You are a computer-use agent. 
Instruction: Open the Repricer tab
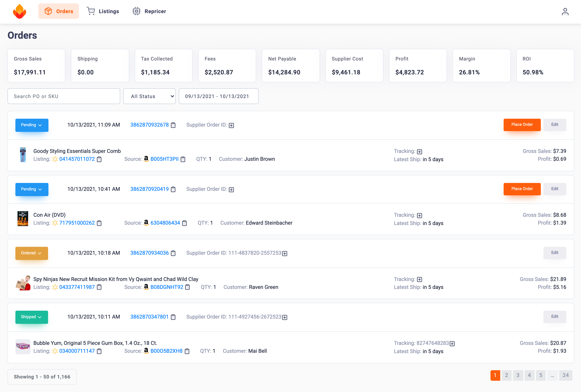149,11
